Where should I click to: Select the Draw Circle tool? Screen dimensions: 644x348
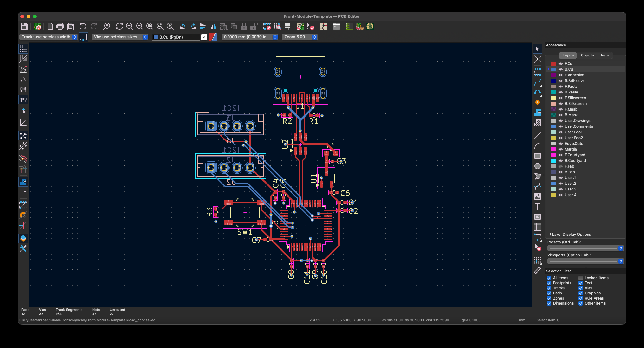click(x=538, y=166)
